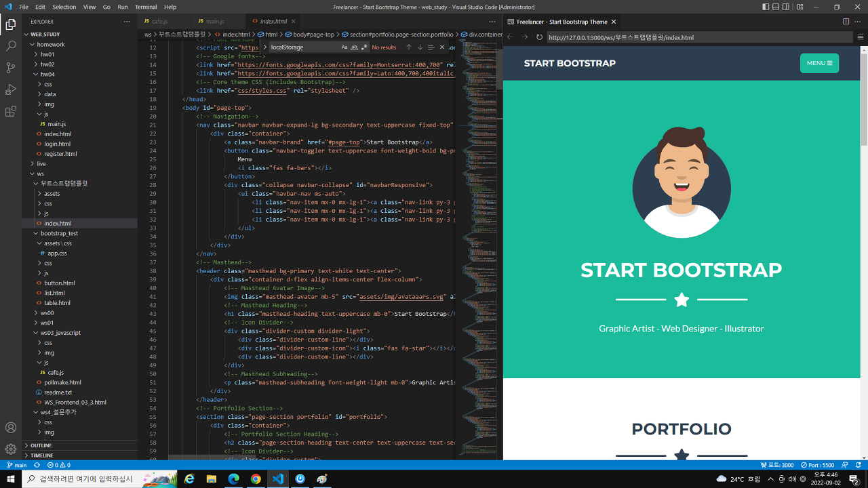
Task: Open preview panel more actions ellipsis
Action: point(859,22)
